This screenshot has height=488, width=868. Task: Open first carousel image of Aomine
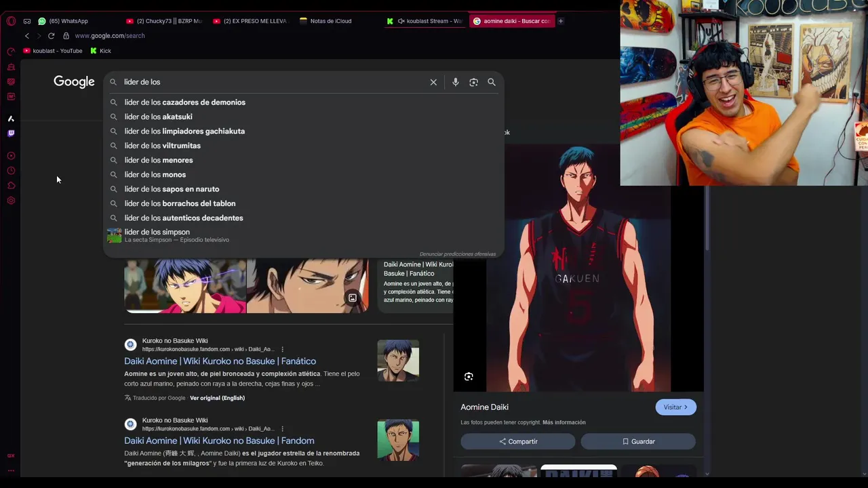point(185,285)
